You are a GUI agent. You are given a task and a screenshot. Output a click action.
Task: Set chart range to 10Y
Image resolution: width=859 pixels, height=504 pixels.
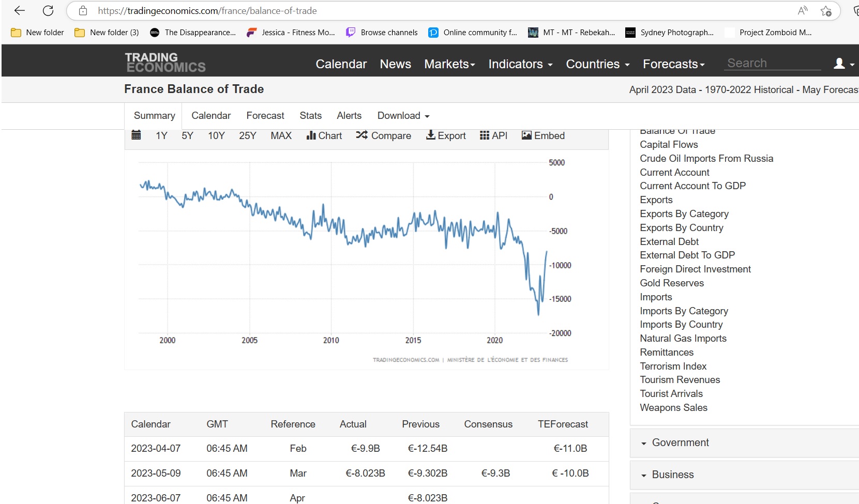(216, 135)
